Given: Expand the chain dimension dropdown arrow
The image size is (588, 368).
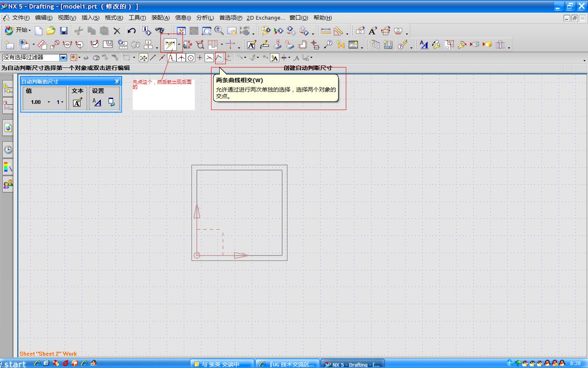Looking at the screenshot, I should pos(222,45).
